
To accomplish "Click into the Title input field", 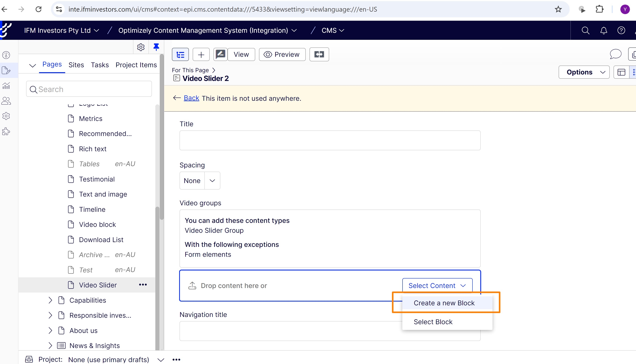I will point(330,140).
